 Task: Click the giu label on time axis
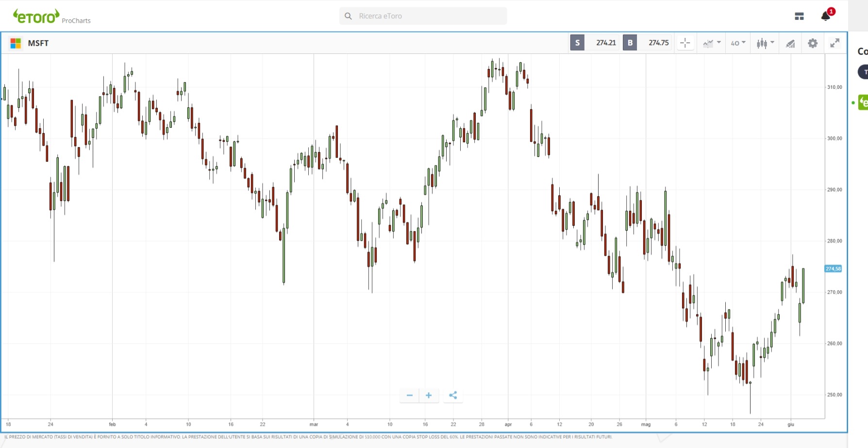pos(791,424)
